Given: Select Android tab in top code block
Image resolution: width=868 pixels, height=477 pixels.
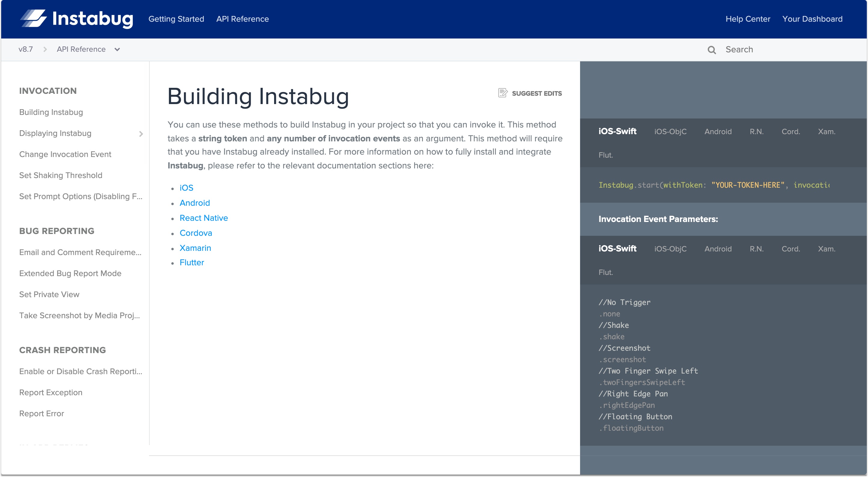Looking at the screenshot, I should [718, 132].
